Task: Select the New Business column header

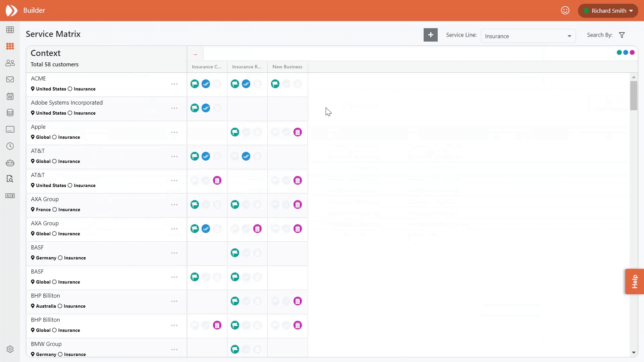Action: coord(287,67)
